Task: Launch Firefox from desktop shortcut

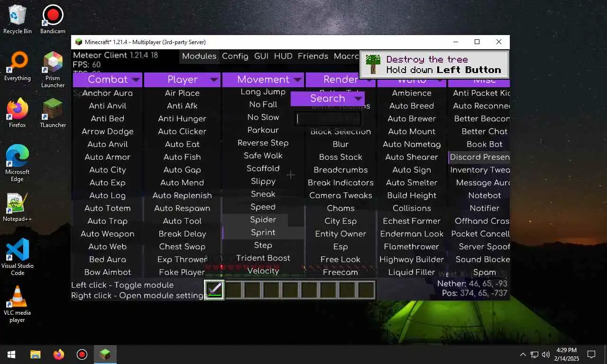Action: pos(18,113)
